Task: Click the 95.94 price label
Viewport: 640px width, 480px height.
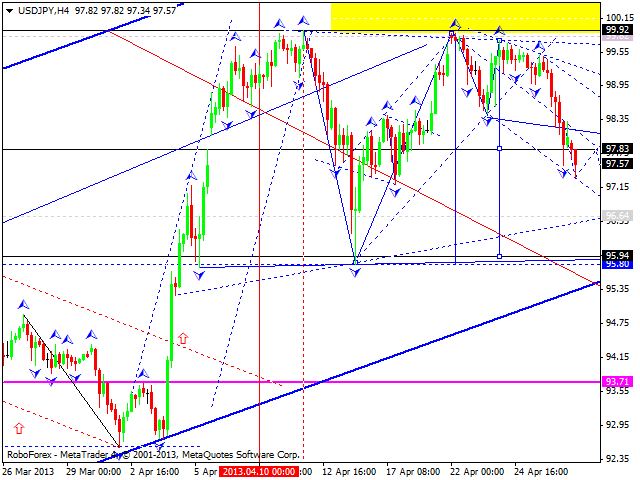Action: tap(617, 255)
